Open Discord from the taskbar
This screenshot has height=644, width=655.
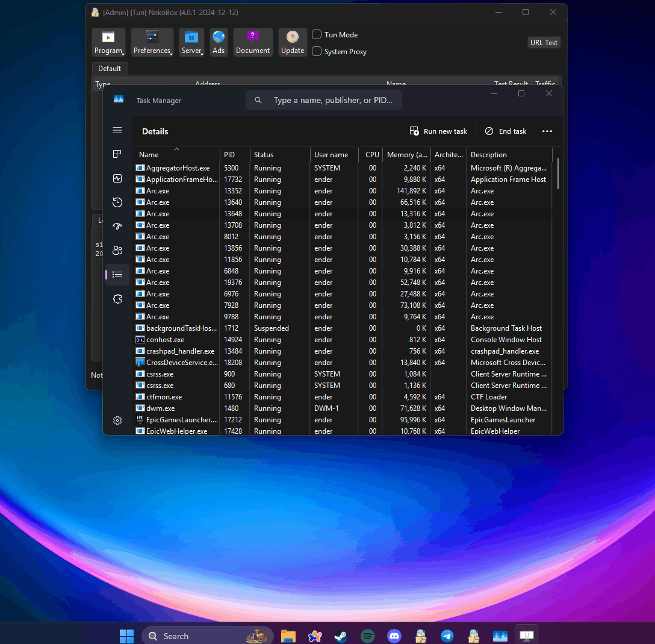click(394, 636)
